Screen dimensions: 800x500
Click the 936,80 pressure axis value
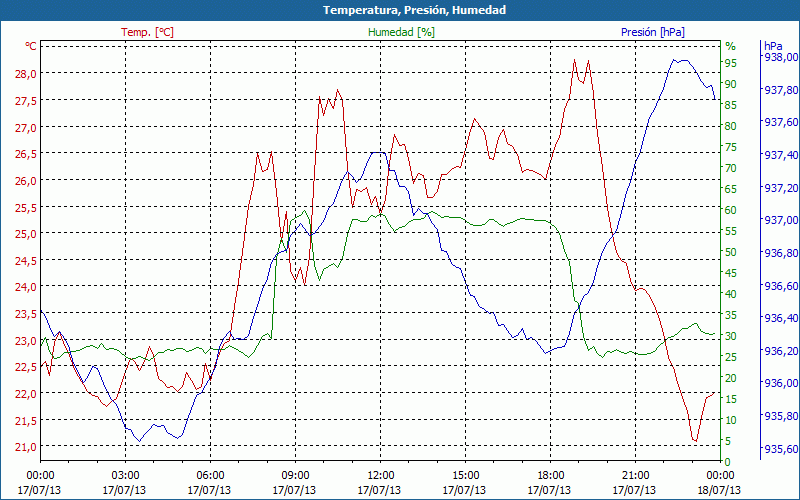pos(780,253)
